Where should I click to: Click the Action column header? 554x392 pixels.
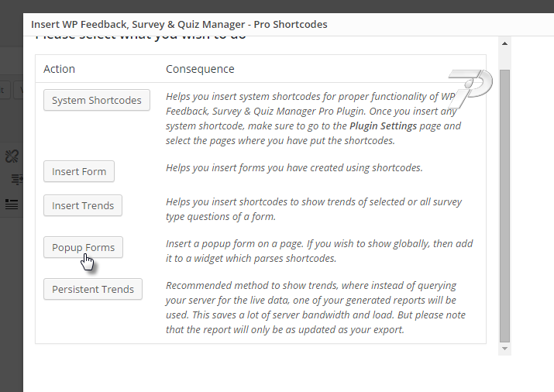[60, 69]
